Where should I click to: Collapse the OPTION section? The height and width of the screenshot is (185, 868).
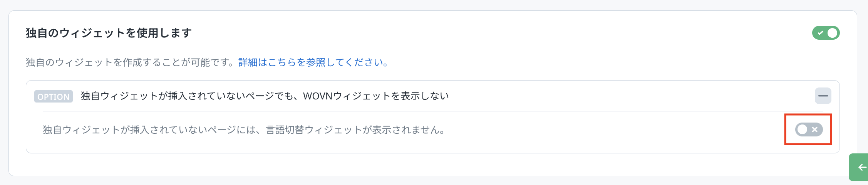823,96
